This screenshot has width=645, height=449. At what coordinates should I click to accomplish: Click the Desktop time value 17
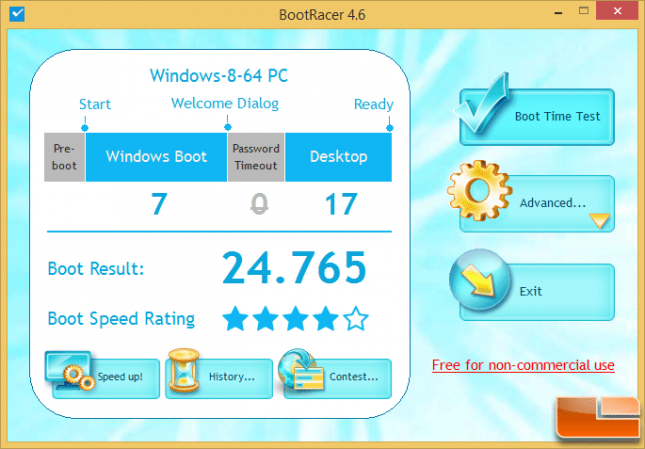(341, 204)
